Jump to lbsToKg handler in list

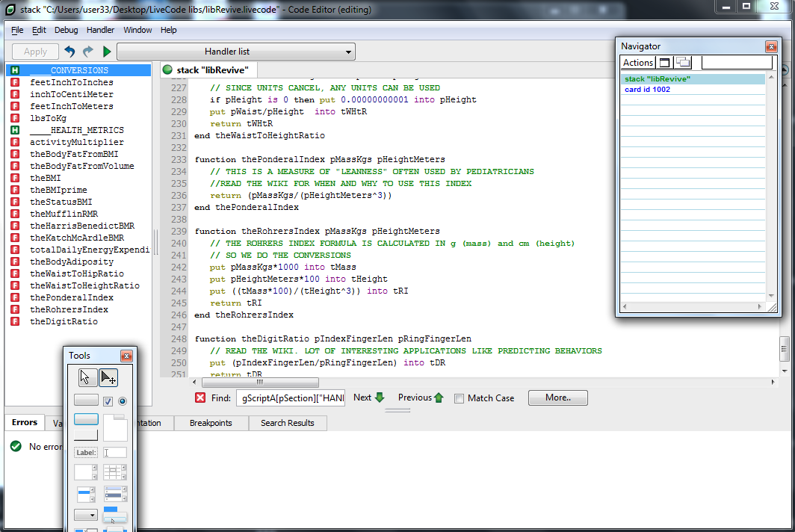pyautogui.click(x=48, y=118)
